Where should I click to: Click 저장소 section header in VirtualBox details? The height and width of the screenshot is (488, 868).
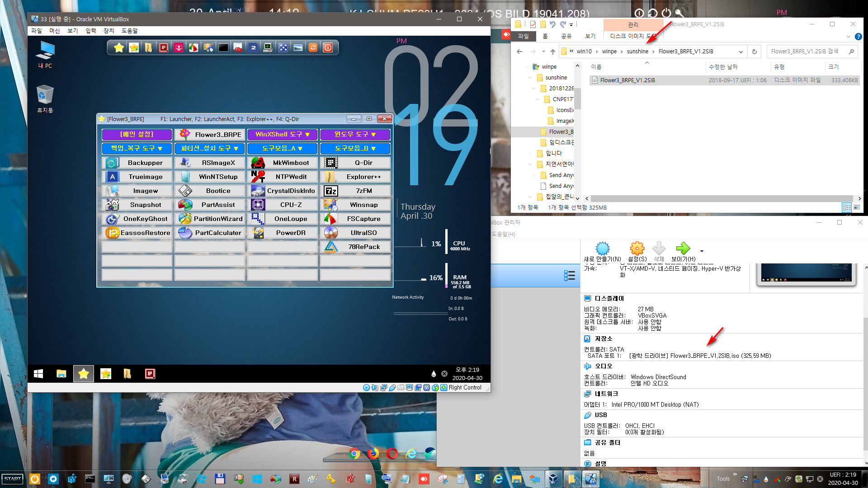[x=603, y=339]
